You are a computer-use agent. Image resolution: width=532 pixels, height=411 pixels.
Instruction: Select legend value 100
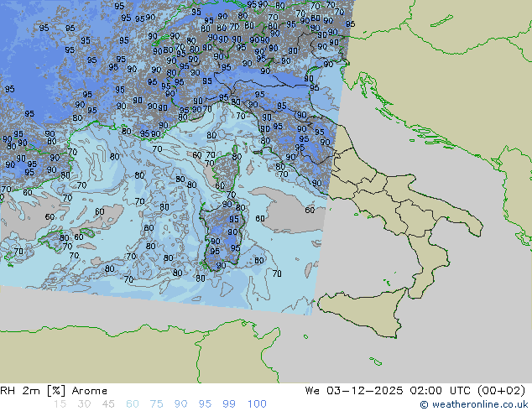point(257,404)
